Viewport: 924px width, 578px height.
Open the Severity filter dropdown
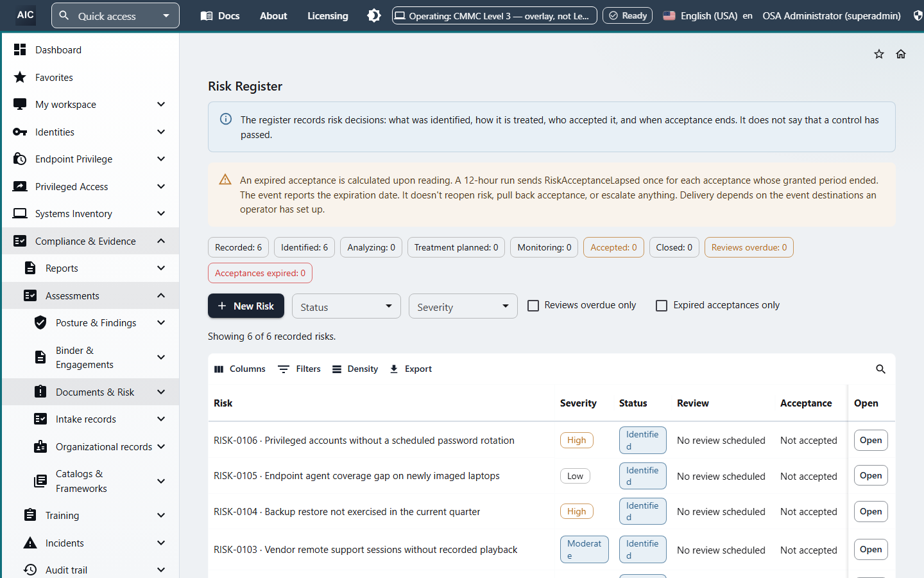[463, 306]
